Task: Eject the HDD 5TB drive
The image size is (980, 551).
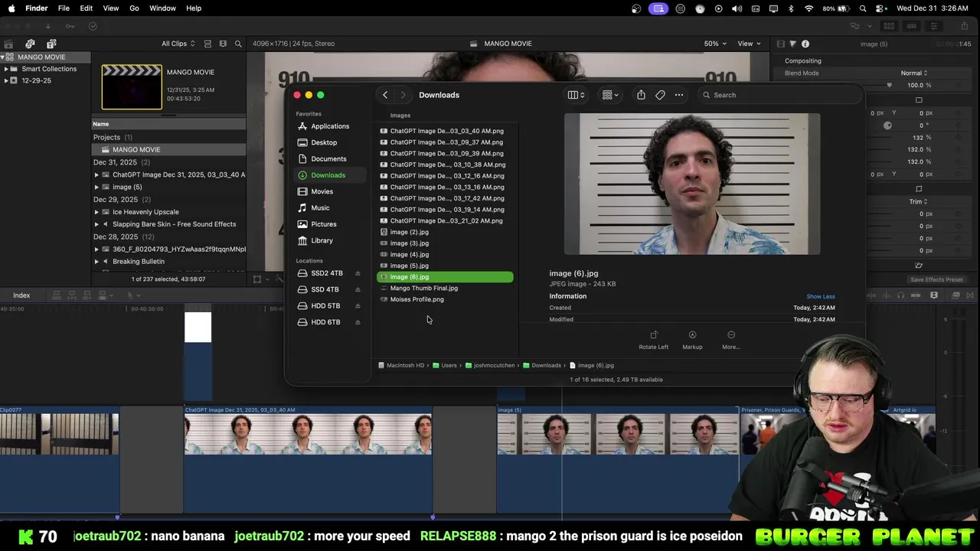Action: (x=358, y=306)
